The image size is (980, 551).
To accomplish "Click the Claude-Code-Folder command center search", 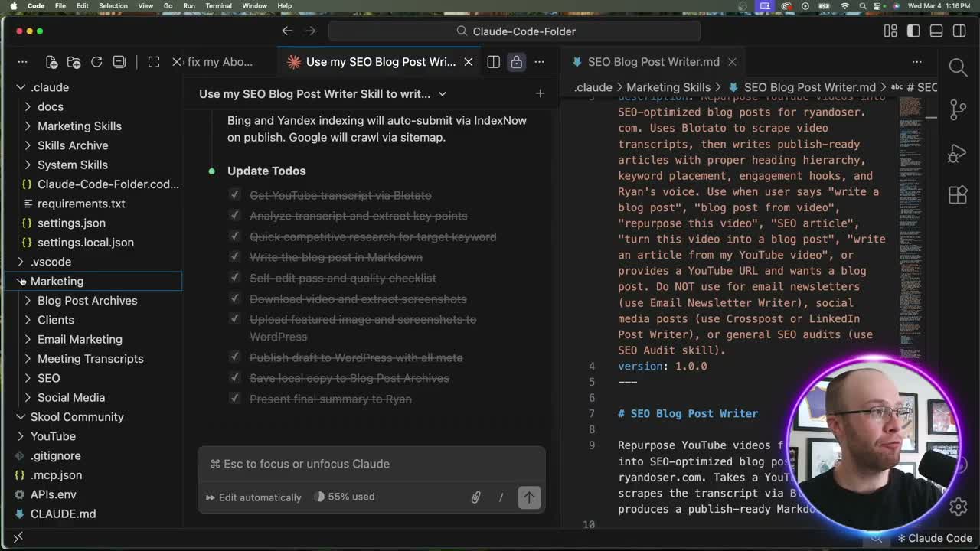I will tap(514, 31).
